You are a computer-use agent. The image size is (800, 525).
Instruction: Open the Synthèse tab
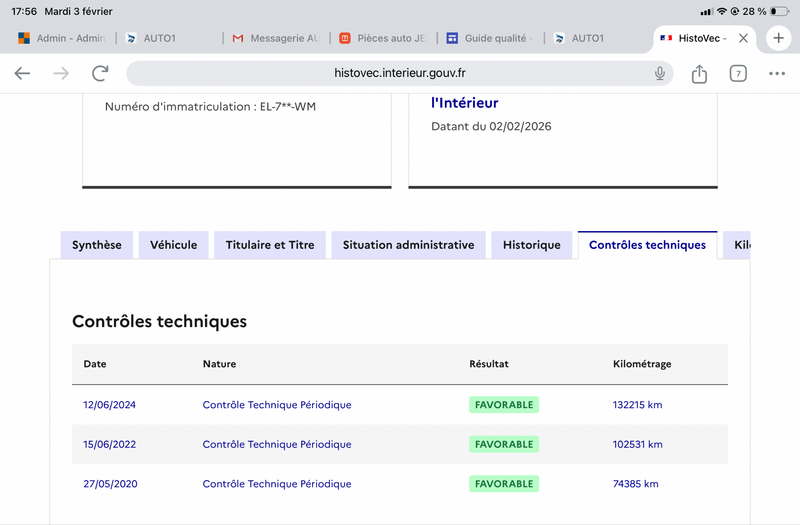click(x=97, y=245)
